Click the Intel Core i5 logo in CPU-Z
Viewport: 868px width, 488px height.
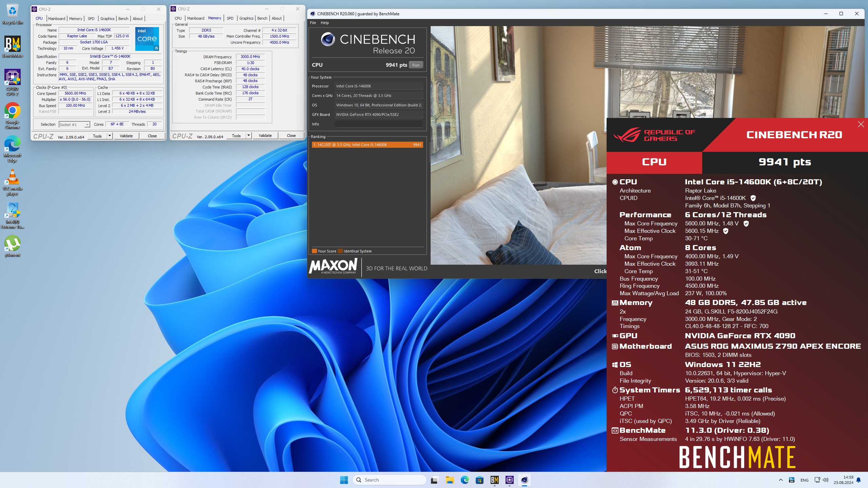147,39
